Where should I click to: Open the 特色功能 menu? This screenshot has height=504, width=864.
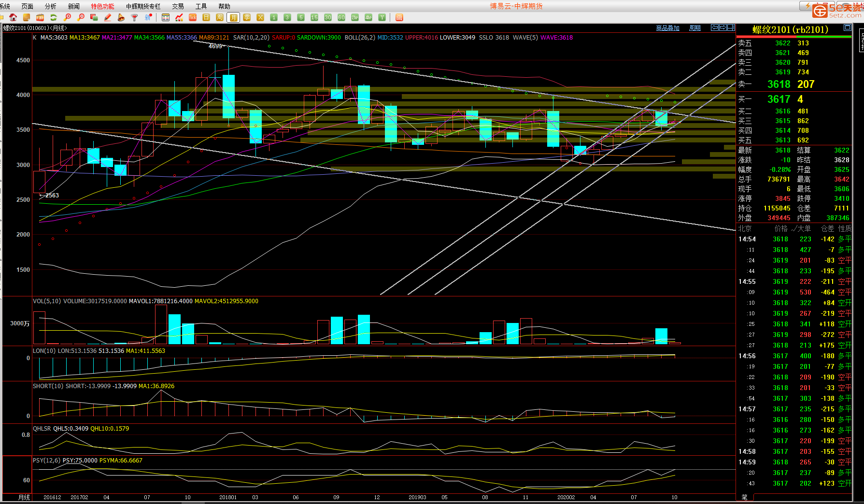pos(102,6)
